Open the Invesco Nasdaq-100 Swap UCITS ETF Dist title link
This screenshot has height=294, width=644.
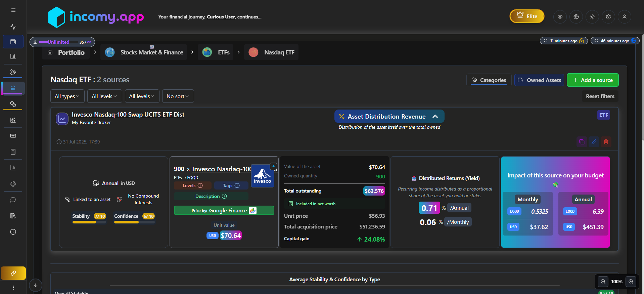pyautogui.click(x=128, y=115)
